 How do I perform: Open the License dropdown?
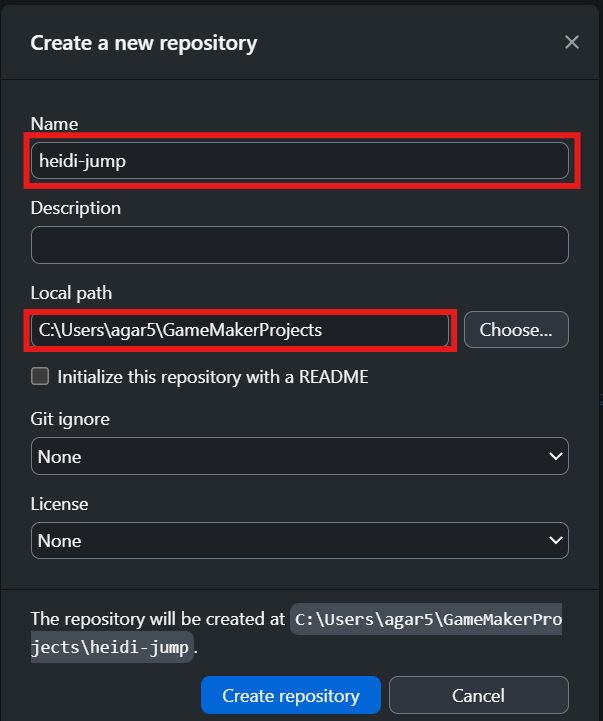point(299,540)
